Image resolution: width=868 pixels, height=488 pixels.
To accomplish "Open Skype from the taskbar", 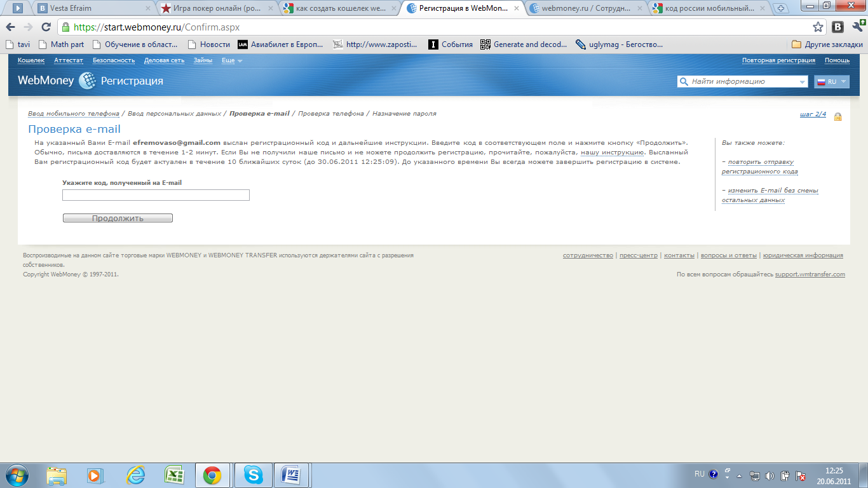I will coord(253,475).
